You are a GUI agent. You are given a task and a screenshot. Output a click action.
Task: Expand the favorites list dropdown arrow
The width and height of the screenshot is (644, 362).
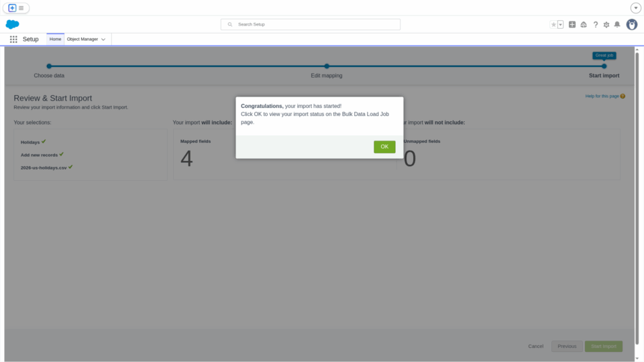(x=560, y=25)
